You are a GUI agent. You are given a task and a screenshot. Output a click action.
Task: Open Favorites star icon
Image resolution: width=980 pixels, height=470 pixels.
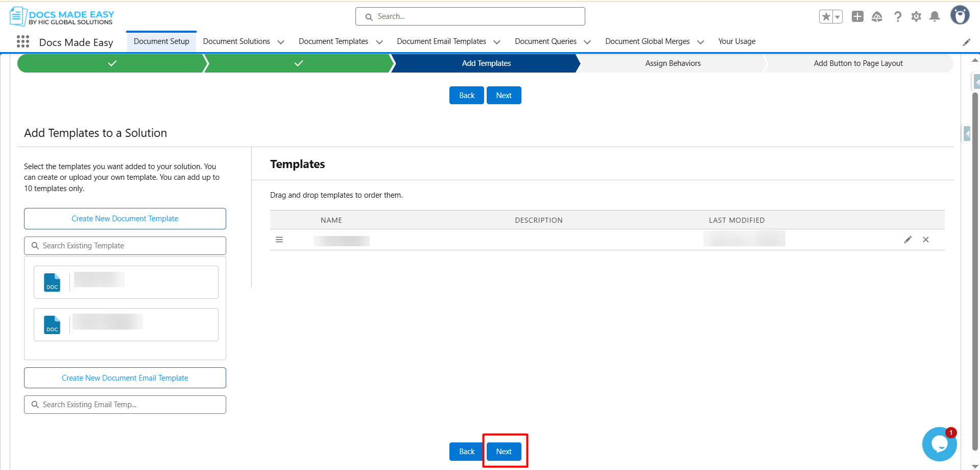(x=826, y=17)
